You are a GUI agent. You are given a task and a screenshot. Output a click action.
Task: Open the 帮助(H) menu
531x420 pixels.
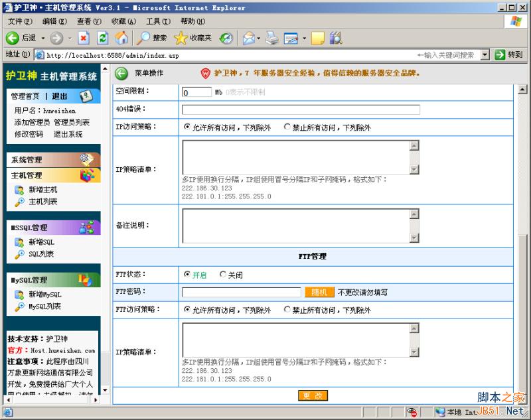click(x=192, y=21)
